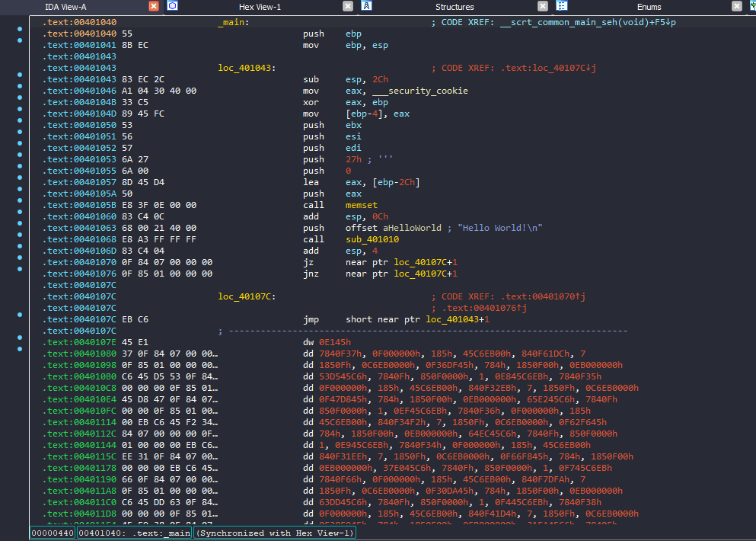
Task: Click the sub_401010 call target
Action: [372, 239]
